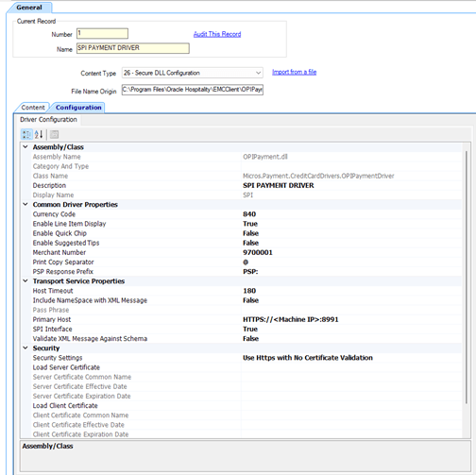Screen dimensions: 476x475
Task: Select the Description value SPI PAYMENT DRIVER
Action: 279,185
